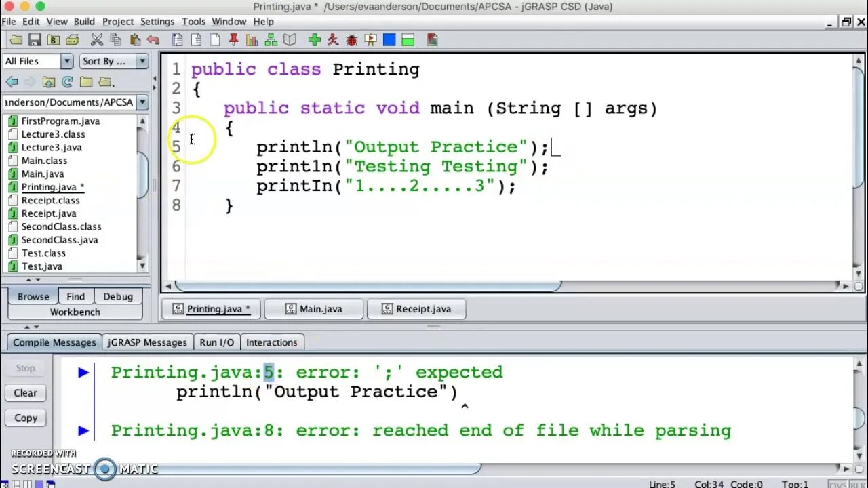
Task: Run the program with the red runner icon
Action: (x=333, y=40)
